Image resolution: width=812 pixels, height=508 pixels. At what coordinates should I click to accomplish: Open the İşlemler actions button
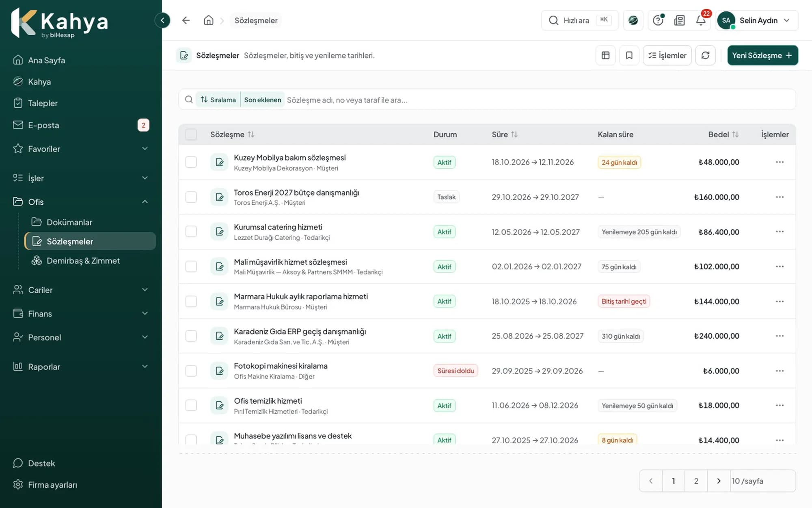click(667, 55)
